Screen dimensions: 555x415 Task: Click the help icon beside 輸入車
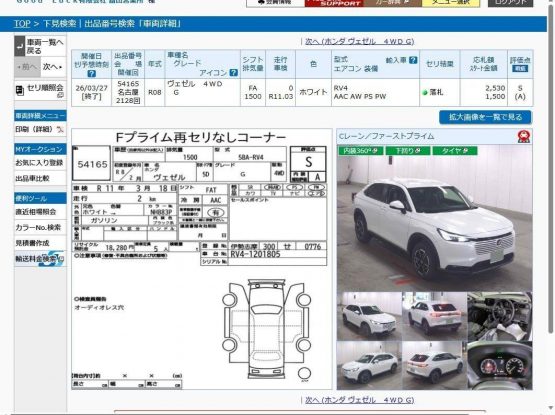tap(413, 60)
